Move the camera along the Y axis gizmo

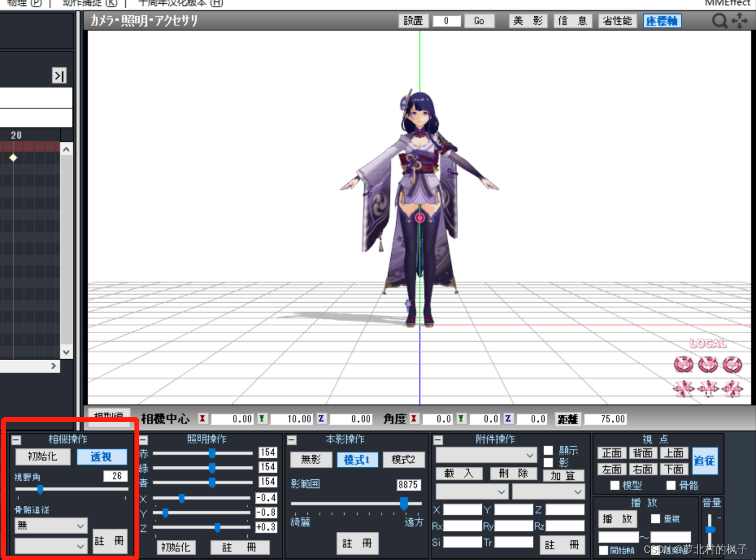(x=708, y=388)
